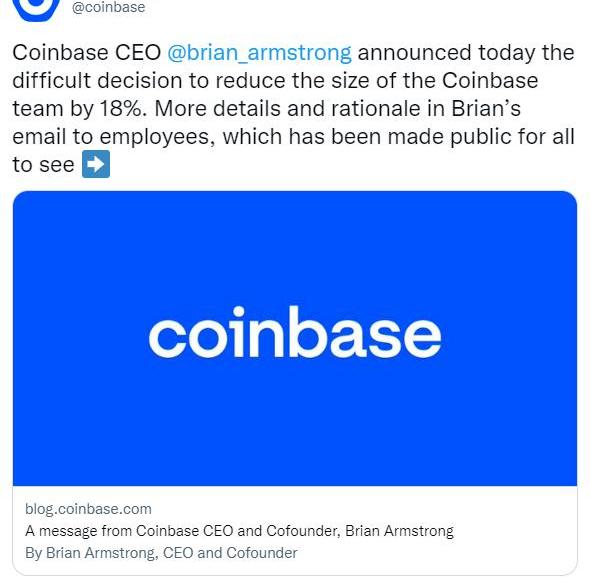Open "A message from Coinbase CEO" headline
This screenshot has width=591, height=586.
pos(239,531)
